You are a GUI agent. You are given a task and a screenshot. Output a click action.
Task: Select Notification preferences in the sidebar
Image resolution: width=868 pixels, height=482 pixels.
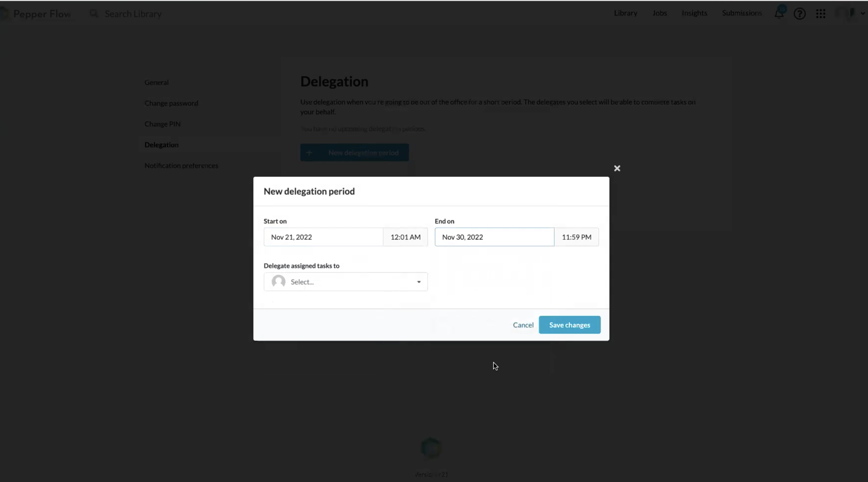pos(181,166)
